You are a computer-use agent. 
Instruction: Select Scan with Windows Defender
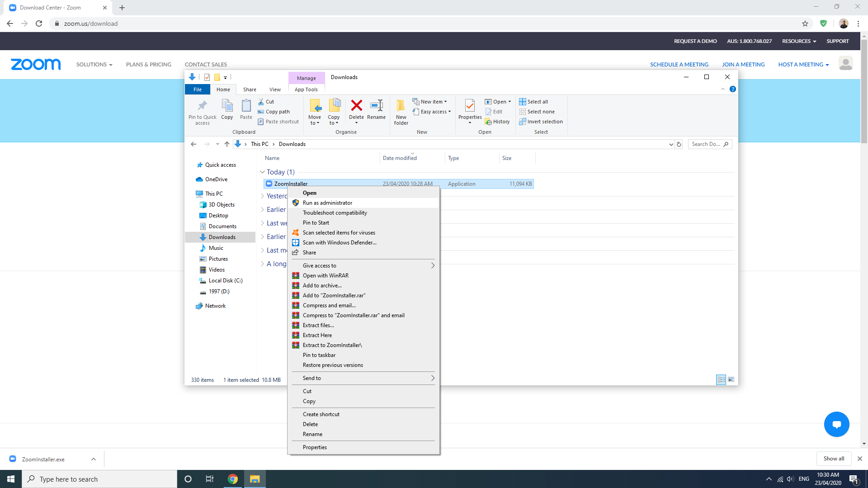[x=364, y=243]
